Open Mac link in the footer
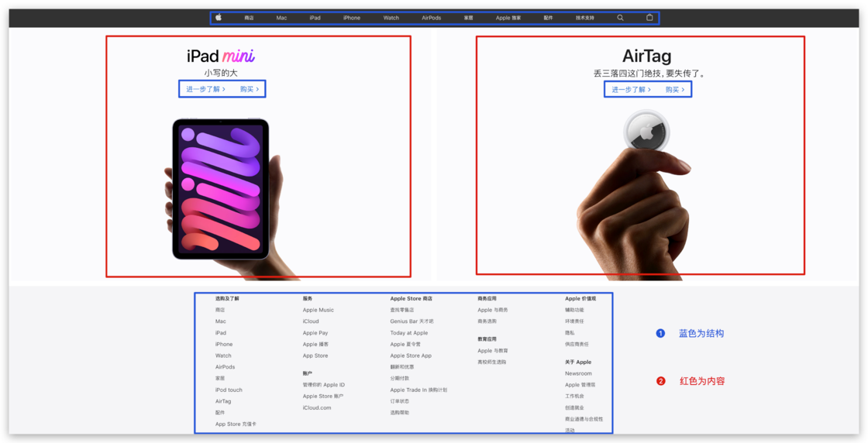This screenshot has width=868, height=443. tap(221, 321)
